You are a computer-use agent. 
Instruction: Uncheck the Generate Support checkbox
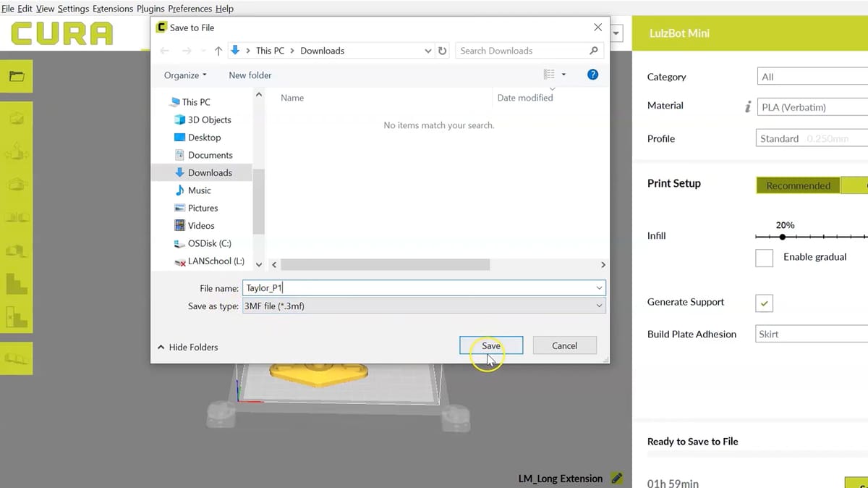764,303
